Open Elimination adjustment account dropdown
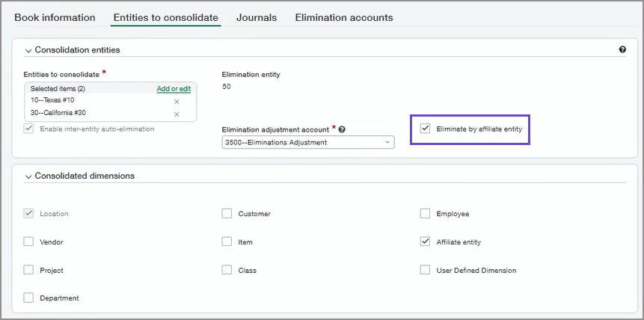644x320 pixels. tap(307, 142)
